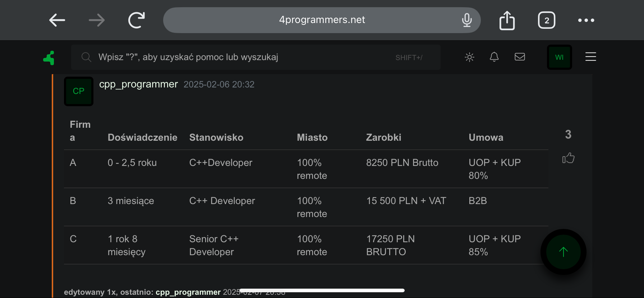The height and width of the screenshot is (298, 644).
Task: Expand the hamburger navigation menu
Action: 590,57
